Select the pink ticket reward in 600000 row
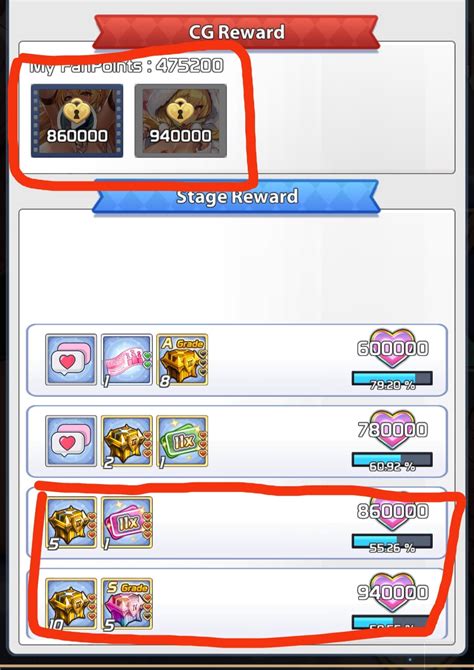 click(127, 360)
